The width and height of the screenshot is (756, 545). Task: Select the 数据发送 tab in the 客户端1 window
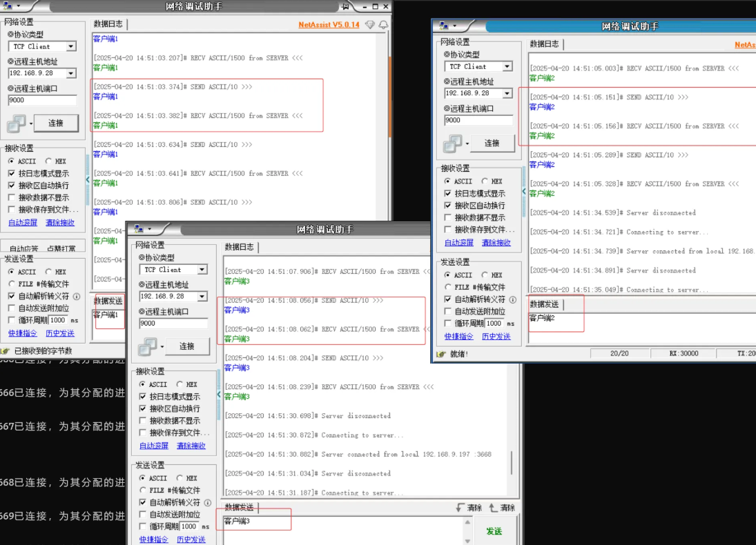[x=108, y=301]
